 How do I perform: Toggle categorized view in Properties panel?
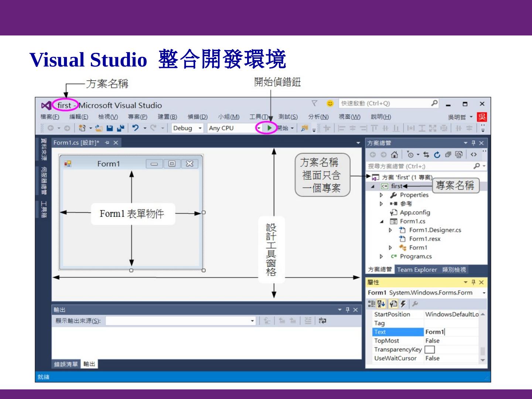pyautogui.click(x=371, y=304)
